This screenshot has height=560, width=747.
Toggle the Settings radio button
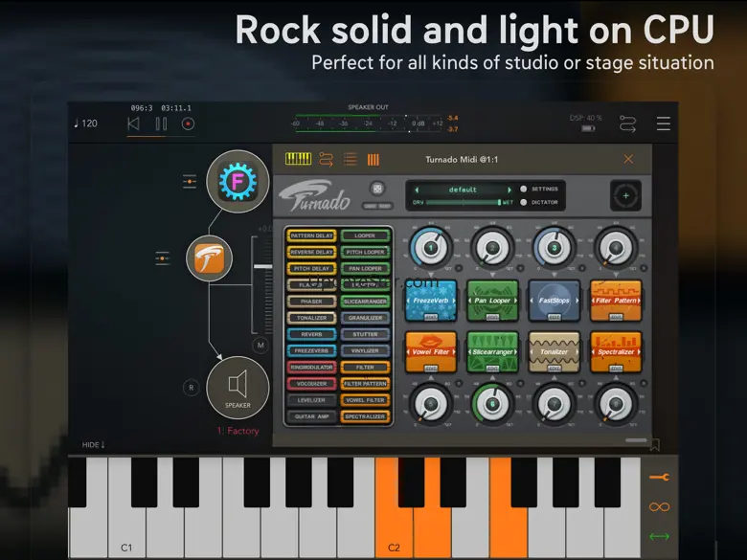click(524, 189)
